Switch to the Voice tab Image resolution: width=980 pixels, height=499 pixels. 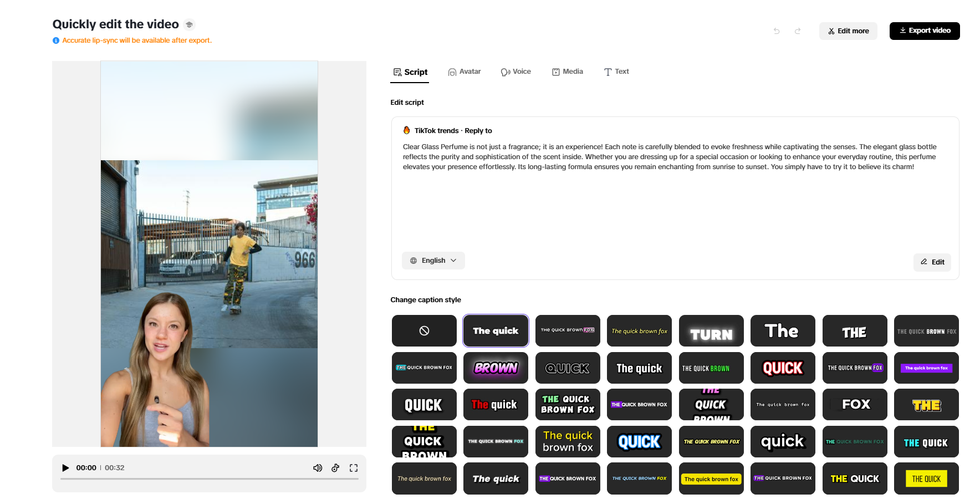pyautogui.click(x=515, y=72)
